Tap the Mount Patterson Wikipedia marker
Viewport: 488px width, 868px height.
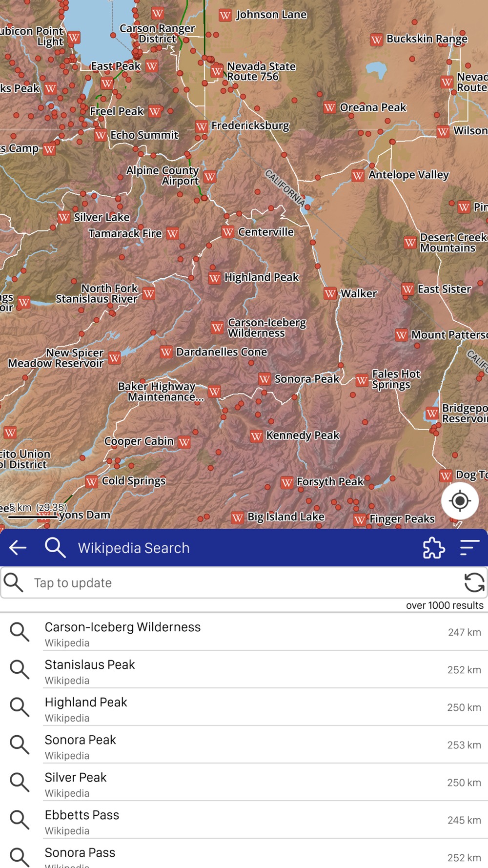coord(401,335)
